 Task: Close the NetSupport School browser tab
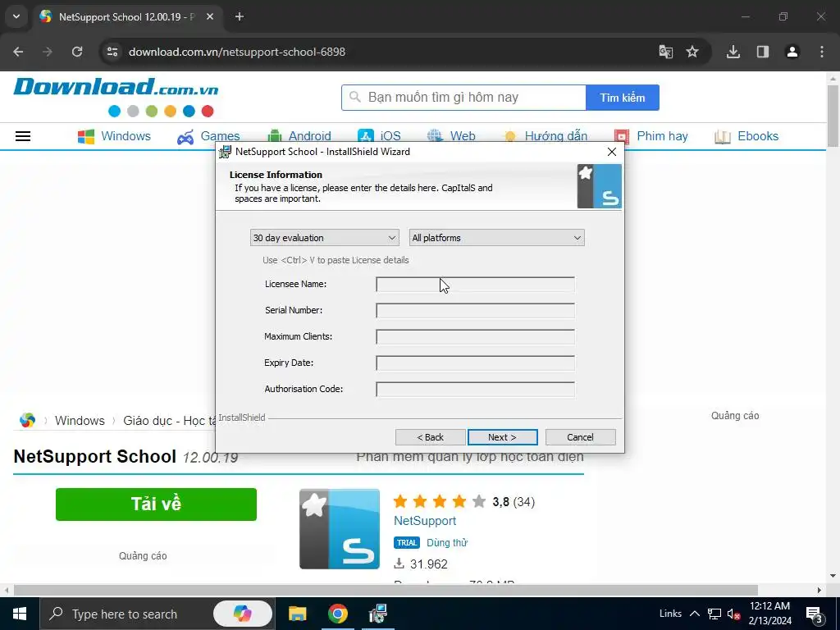[210, 16]
